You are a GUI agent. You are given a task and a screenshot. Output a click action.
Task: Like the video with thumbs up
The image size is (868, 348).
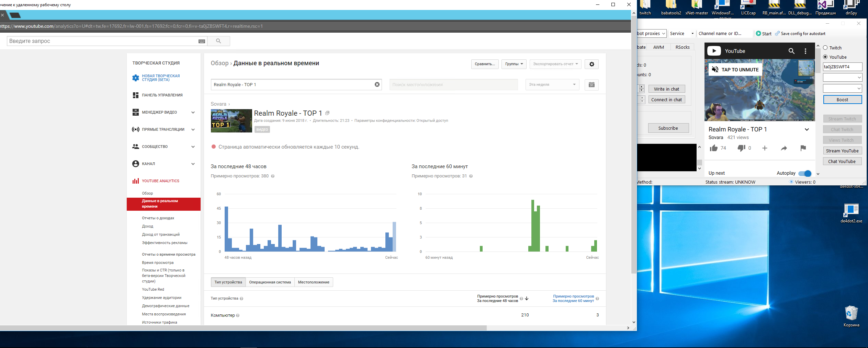tap(714, 148)
